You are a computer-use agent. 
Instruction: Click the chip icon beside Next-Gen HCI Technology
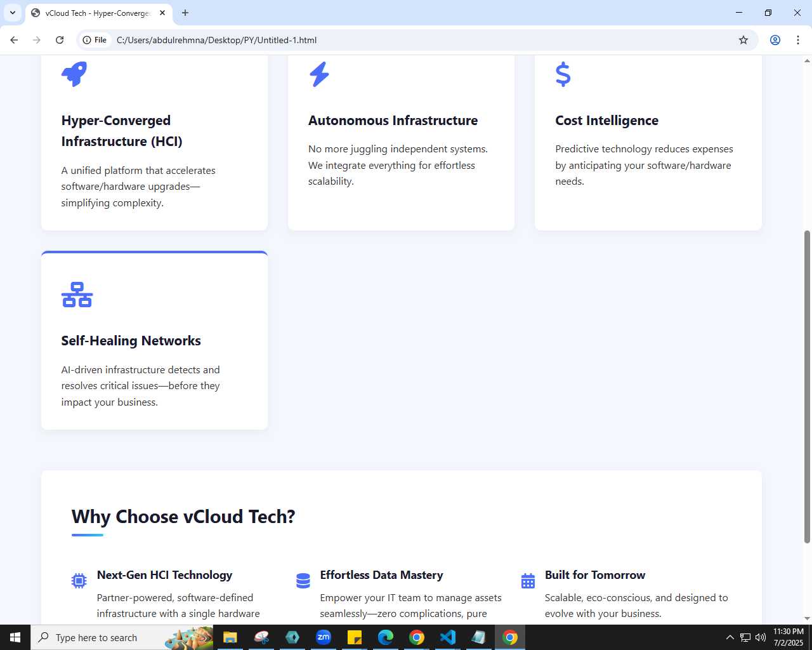79,580
